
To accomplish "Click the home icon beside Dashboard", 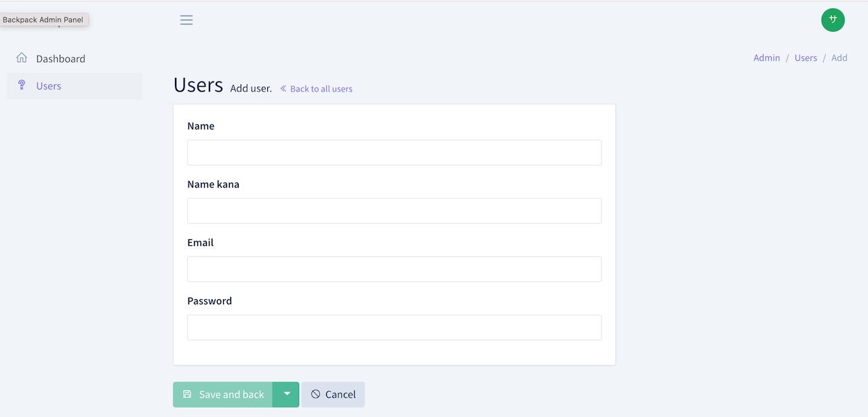I will [22, 58].
